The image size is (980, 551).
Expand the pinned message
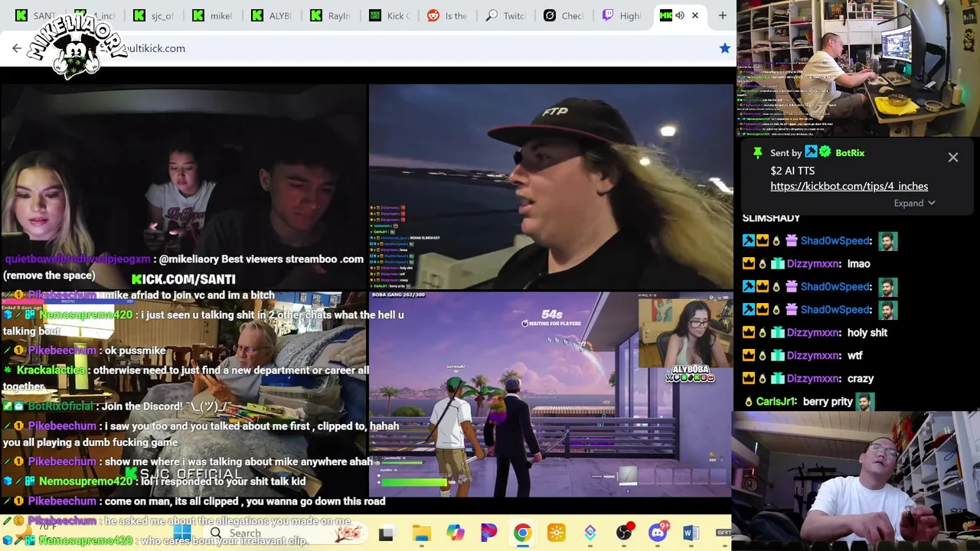pos(914,204)
